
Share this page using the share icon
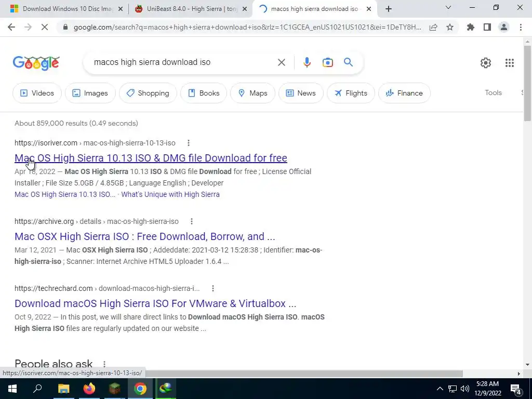point(433,27)
